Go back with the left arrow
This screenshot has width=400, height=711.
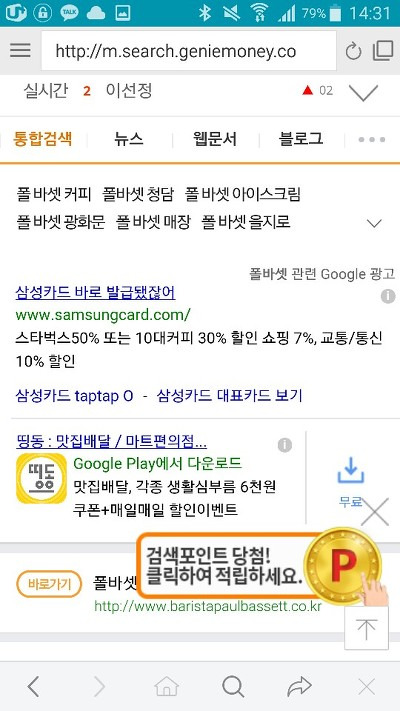tap(33, 687)
